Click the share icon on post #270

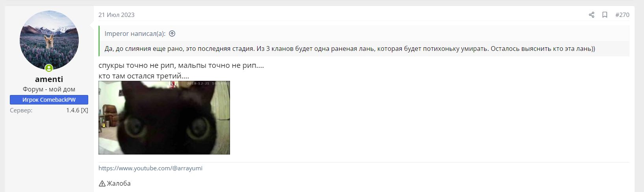coord(591,15)
